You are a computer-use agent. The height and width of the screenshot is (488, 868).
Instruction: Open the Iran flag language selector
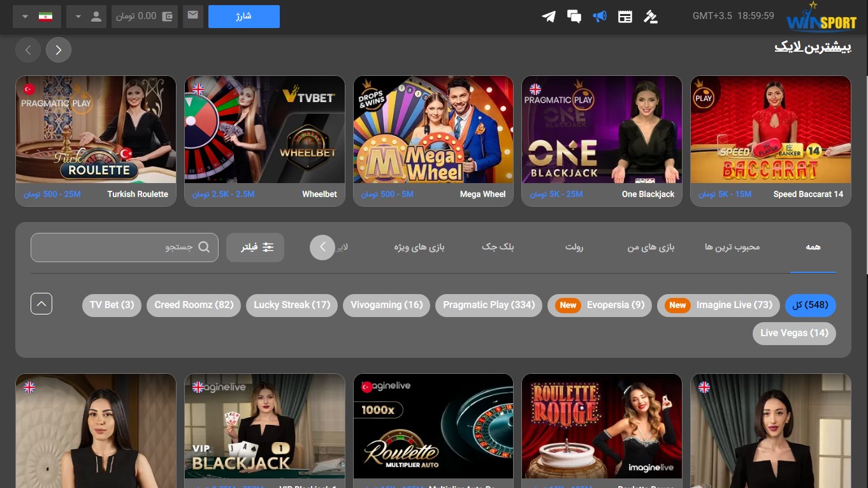click(x=37, y=17)
